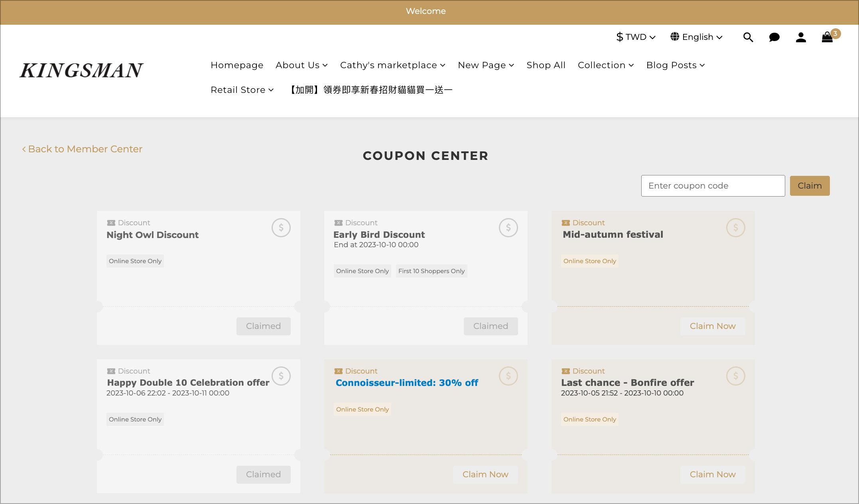The image size is (859, 504).
Task: Click Claimed button on Night Owl Discount
Action: coord(263,326)
